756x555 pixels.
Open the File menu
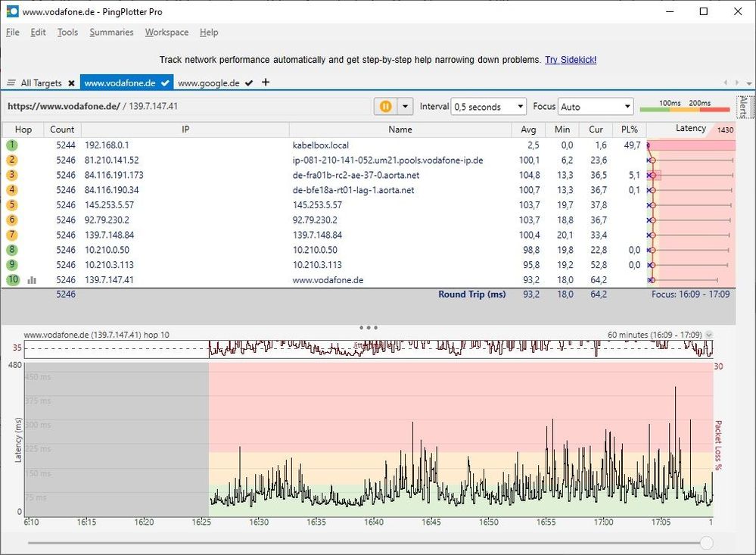pyautogui.click(x=13, y=33)
